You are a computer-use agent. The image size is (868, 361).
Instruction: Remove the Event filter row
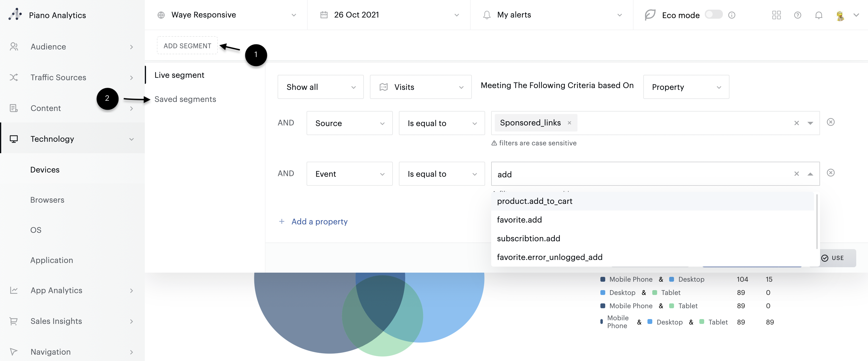(x=831, y=173)
